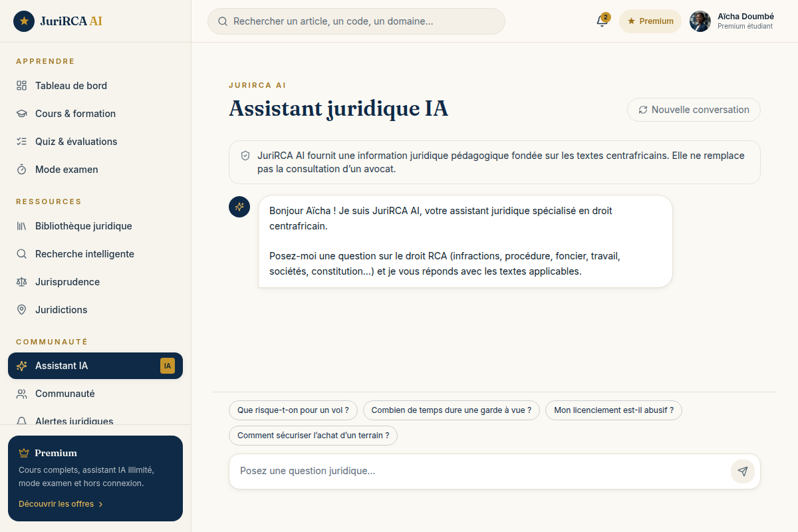The height and width of the screenshot is (532, 798).
Task: Open notifications bell with badge 2
Action: 602,21
